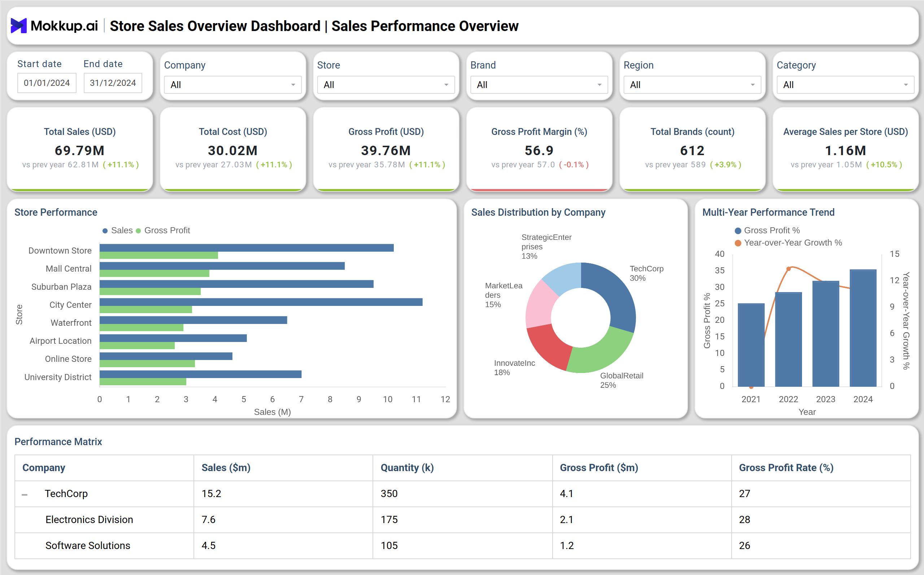Image resolution: width=924 pixels, height=575 pixels.
Task: Click the University District sales bar
Action: click(200, 374)
